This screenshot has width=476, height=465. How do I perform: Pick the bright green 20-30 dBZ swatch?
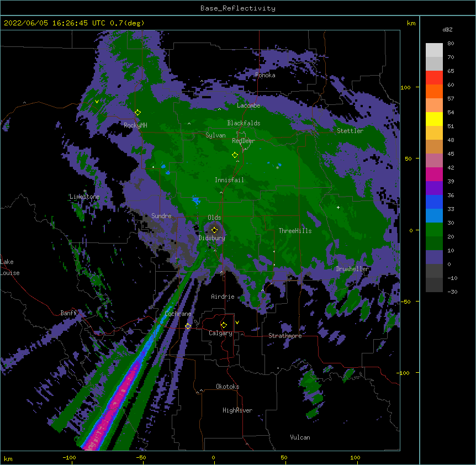click(x=434, y=230)
